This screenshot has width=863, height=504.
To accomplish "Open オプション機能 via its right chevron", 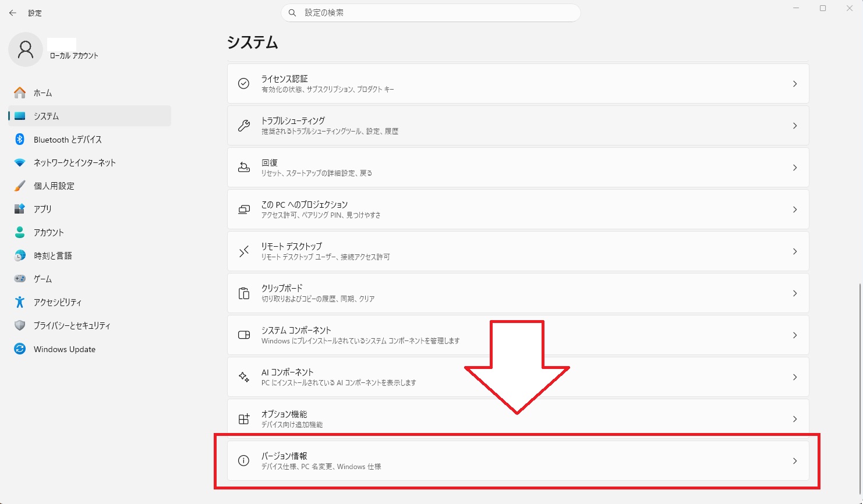I will pyautogui.click(x=795, y=419).
